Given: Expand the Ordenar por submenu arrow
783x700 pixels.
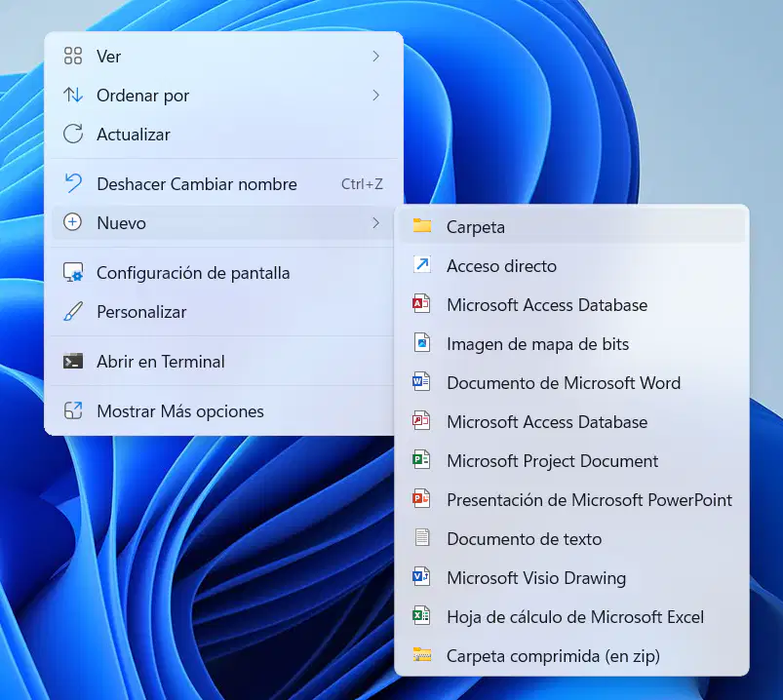Looking at the screenshot, I should click(x=376, y=96).
